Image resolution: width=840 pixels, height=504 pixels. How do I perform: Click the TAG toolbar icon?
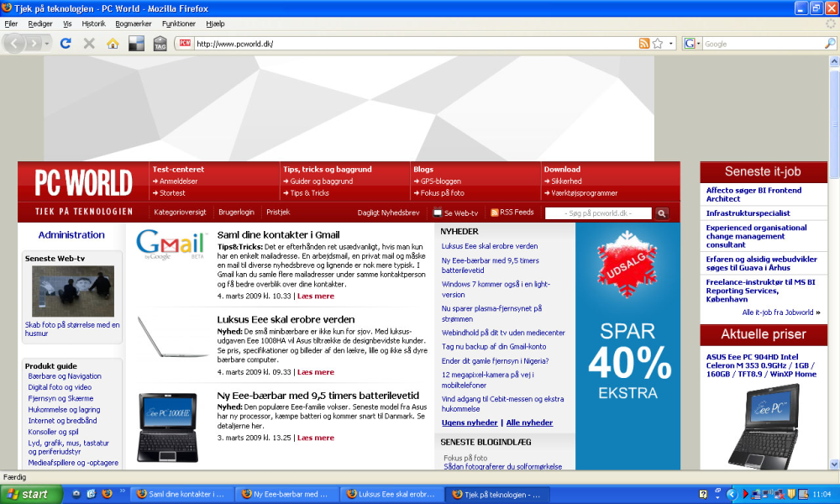(160, 44)
